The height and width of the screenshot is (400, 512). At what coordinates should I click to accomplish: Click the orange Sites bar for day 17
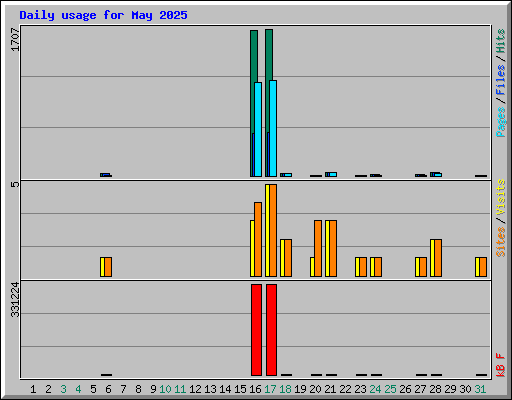click(273, 230)
